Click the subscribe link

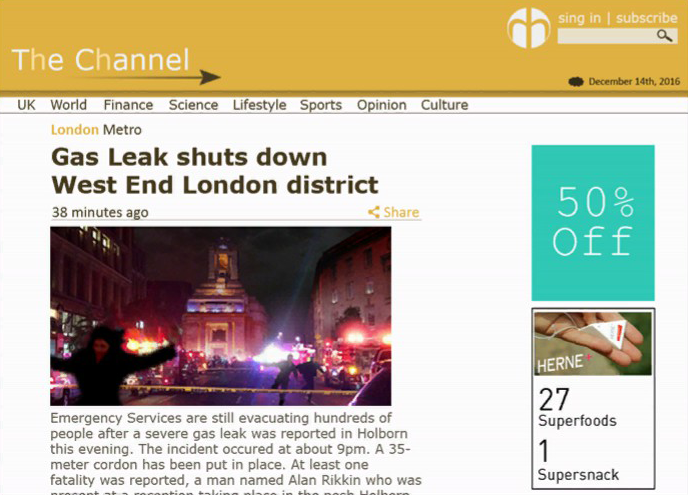click(x=646, y=18)
